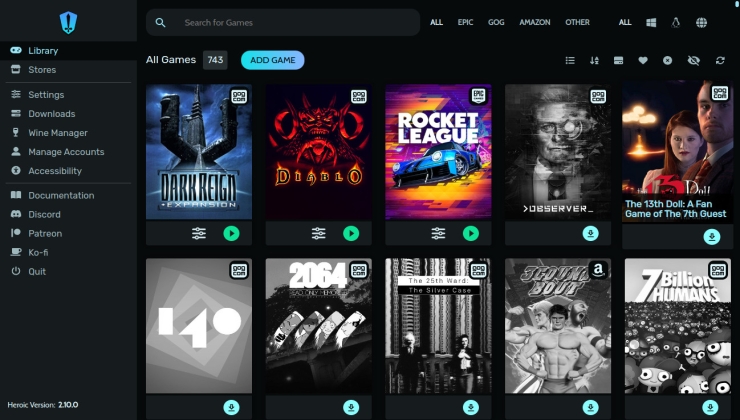
Task: Click the ADD GAME button
Action: [272, 60]
